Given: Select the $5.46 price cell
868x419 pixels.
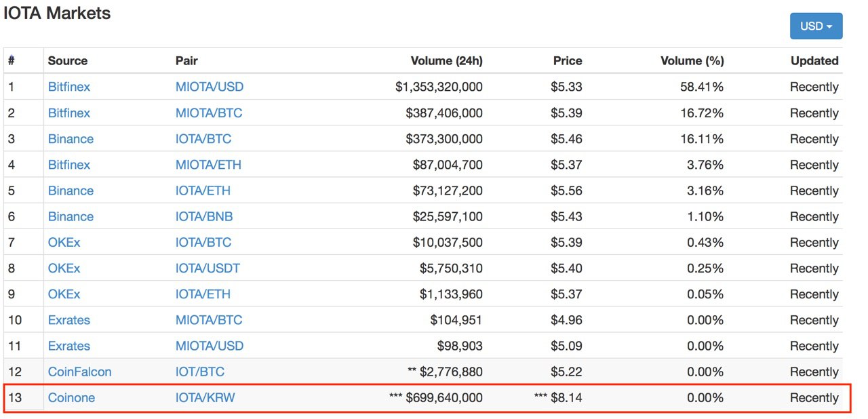Looking at the screenshot, I should tap(567, 138).
